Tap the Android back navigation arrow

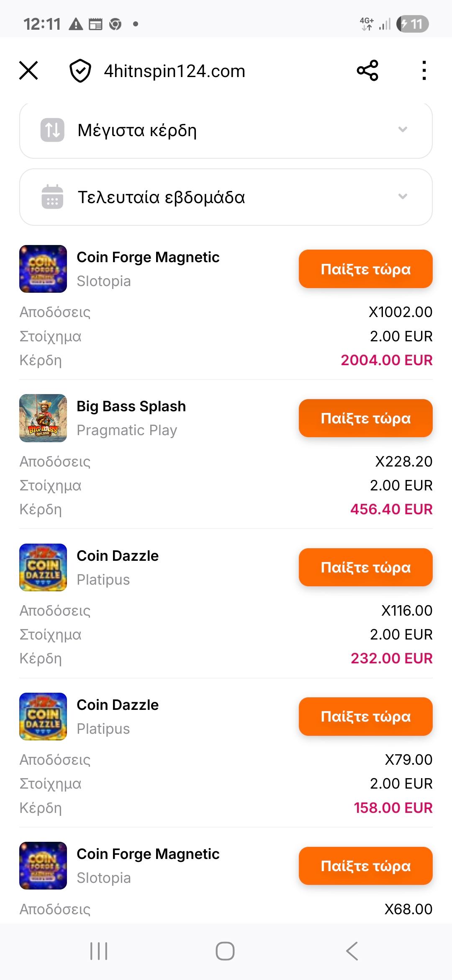(x=352, y=951)
